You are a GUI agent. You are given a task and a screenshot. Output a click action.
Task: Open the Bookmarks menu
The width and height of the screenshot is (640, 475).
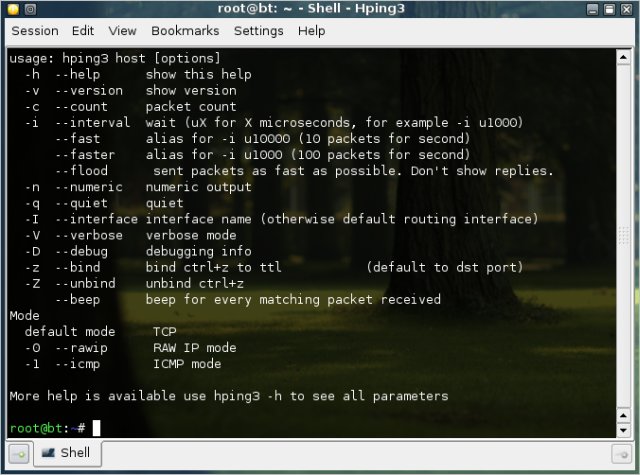[x=185, y=31]
